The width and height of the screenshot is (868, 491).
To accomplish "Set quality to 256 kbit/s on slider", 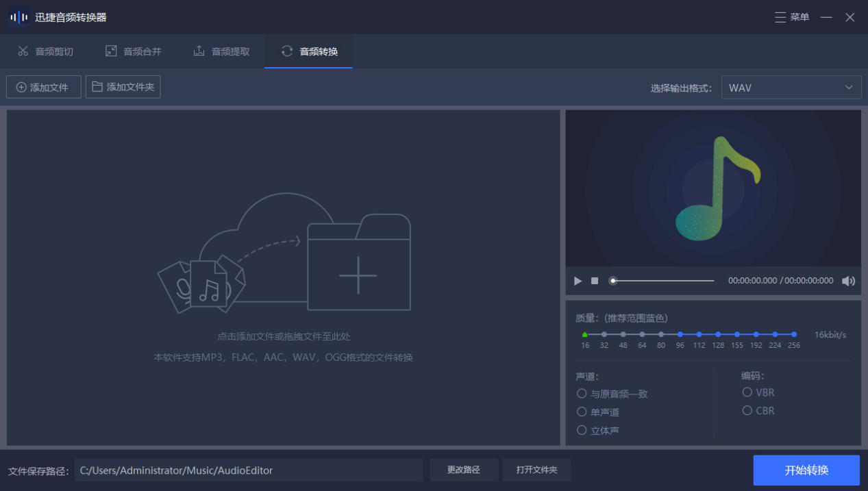I will click(x=794, y=334).
